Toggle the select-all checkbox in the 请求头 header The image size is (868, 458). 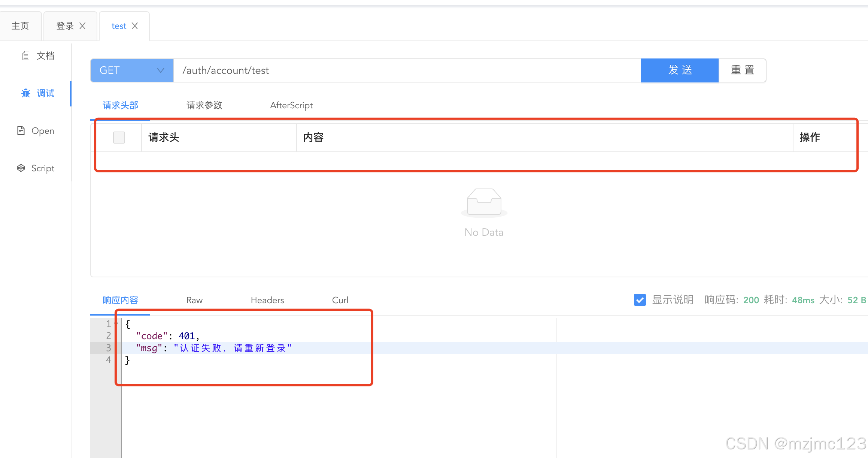click(119, 138)
